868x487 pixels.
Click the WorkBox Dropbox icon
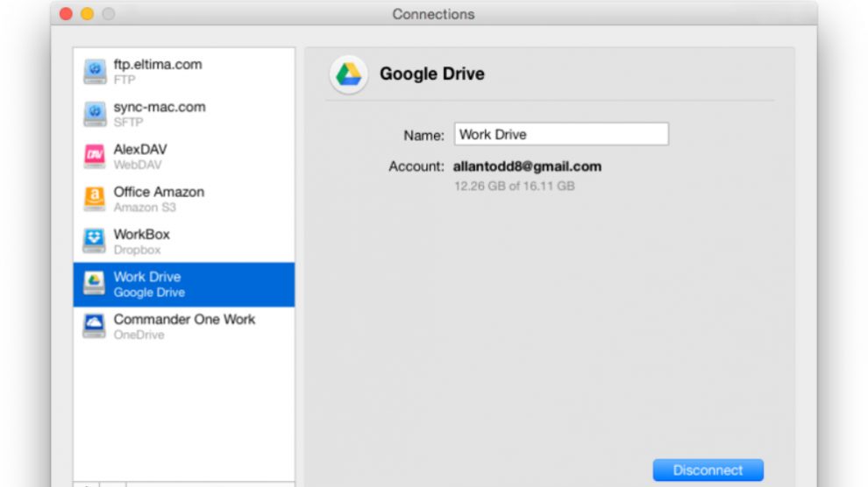pyautogui.click(x=95, y=242)
